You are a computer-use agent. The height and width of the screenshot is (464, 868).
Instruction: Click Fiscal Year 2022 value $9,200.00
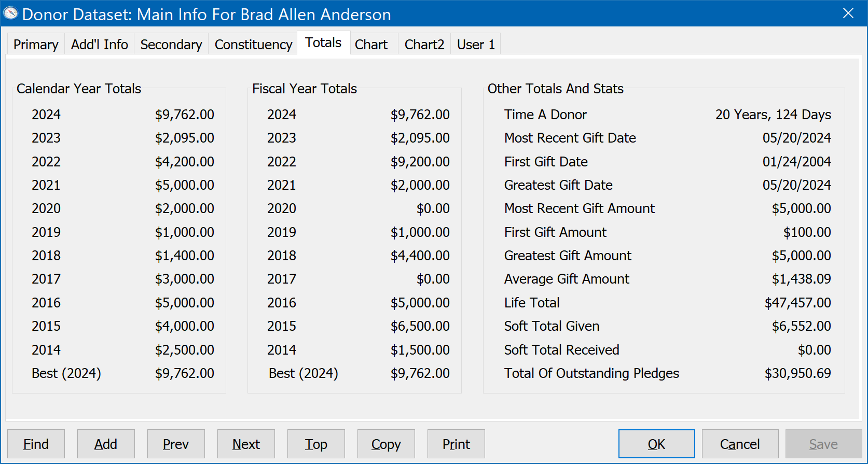coord(420,162)
